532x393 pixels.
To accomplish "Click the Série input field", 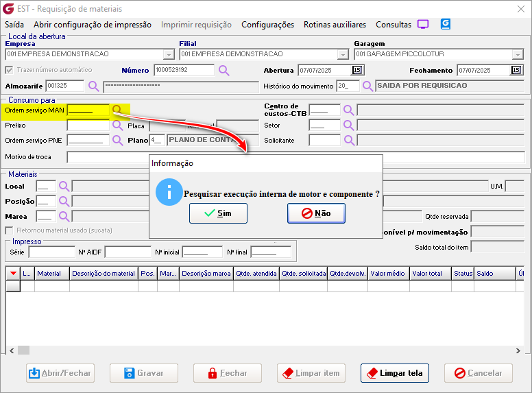I will 51,252.
